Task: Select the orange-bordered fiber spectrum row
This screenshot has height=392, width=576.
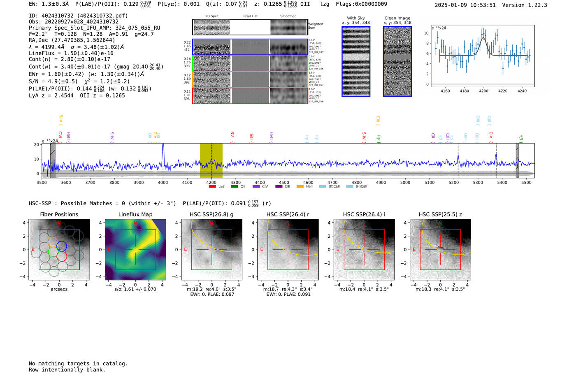Action: click(250, 79)
